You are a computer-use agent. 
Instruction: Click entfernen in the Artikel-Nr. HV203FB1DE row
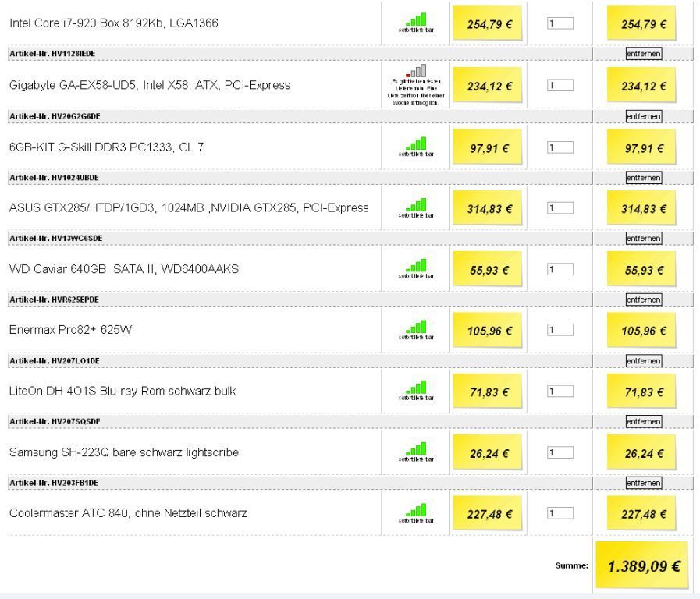643,483
